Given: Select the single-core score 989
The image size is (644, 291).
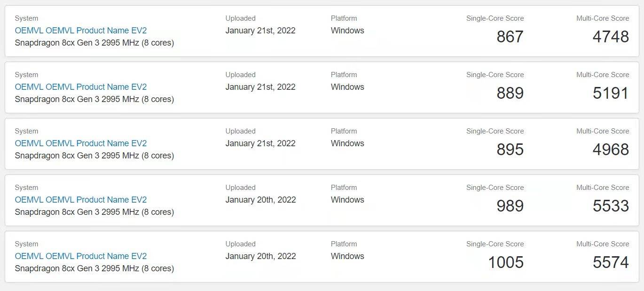Looking at the screenshot, I should point(510,205).
